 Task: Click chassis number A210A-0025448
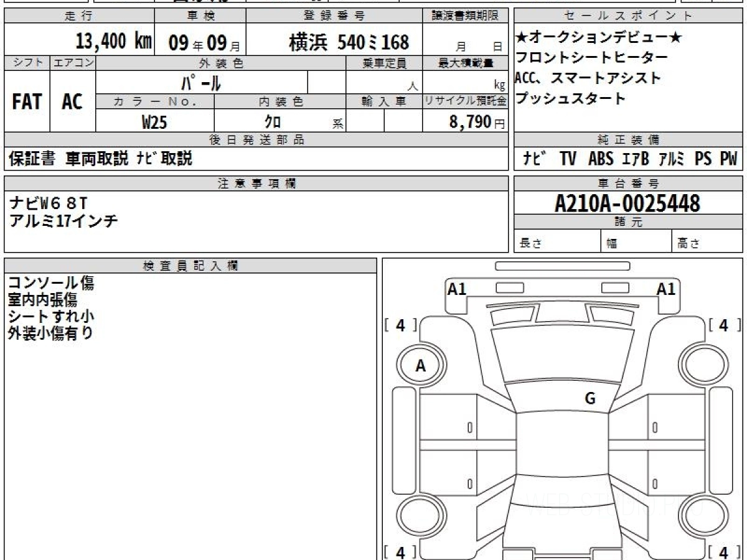click(x=627, y=202)
